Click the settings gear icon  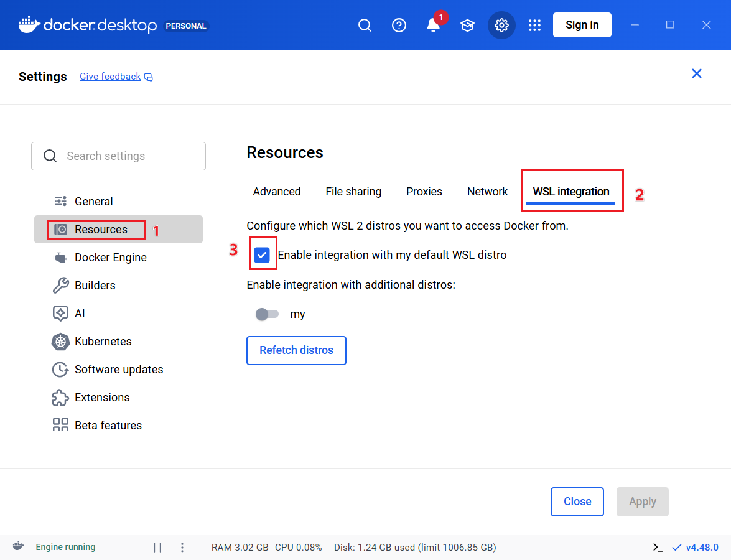(501, 26)
